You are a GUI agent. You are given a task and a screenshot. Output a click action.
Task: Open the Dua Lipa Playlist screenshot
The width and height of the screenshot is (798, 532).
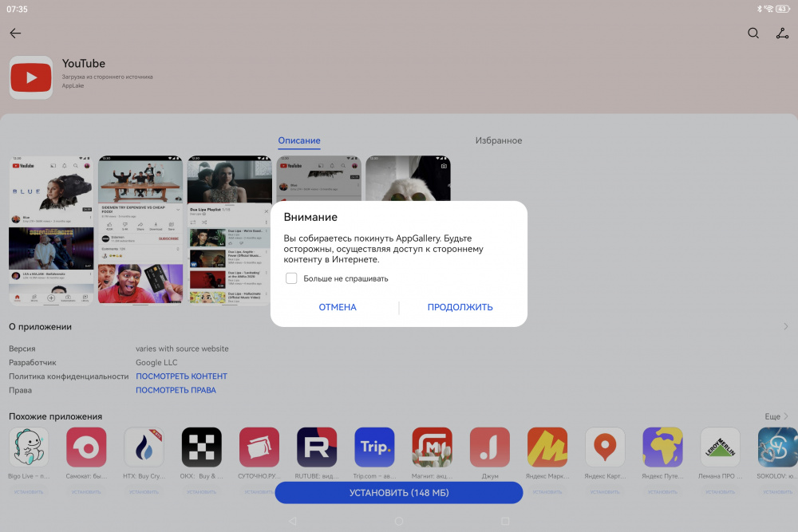pos(230,230)
